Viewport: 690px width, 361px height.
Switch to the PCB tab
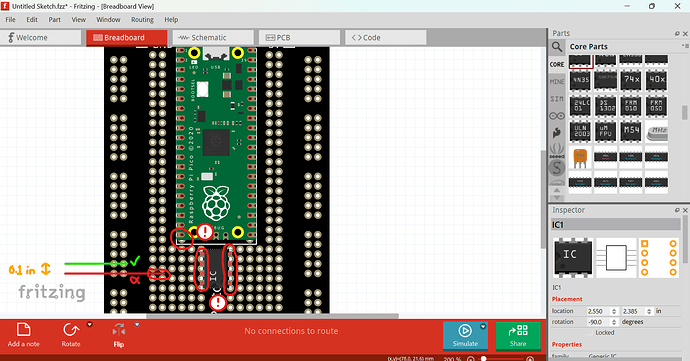pyautogui.click(x=300, y=37)
